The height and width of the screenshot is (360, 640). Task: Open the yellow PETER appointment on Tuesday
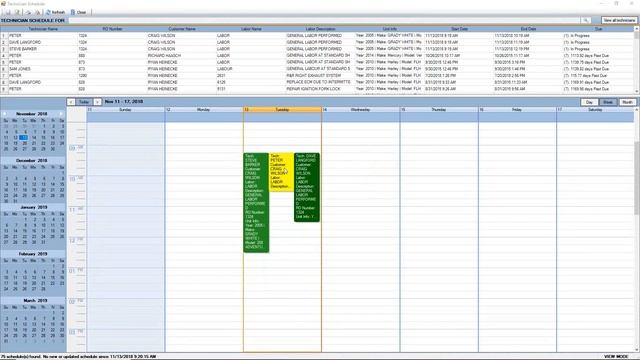[x=281, y=172]
